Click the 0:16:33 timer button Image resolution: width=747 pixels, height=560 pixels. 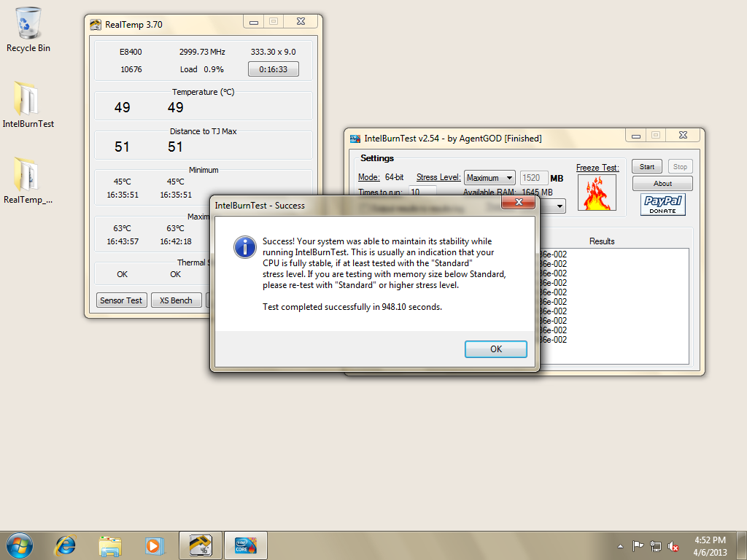point(274,69)
